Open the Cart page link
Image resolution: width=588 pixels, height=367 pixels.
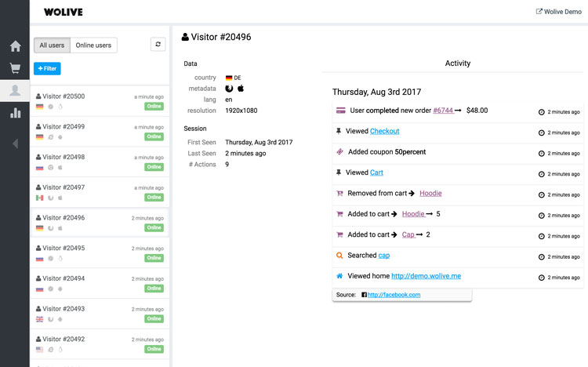376,173
